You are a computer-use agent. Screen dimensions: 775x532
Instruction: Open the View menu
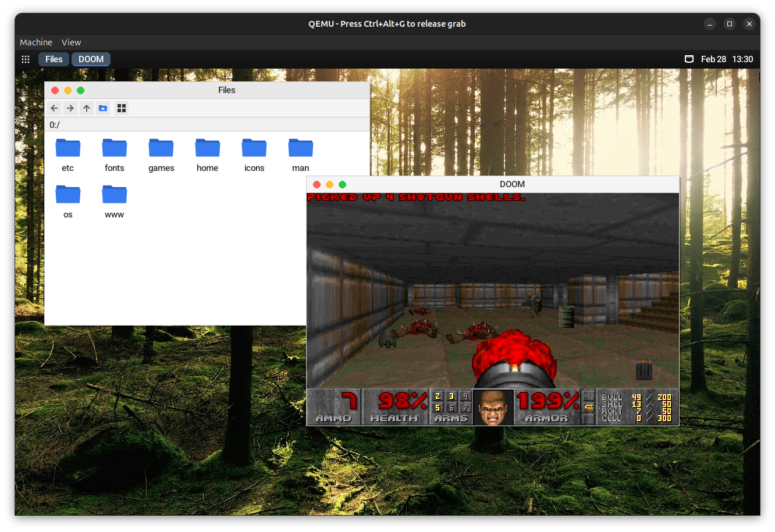72,42
